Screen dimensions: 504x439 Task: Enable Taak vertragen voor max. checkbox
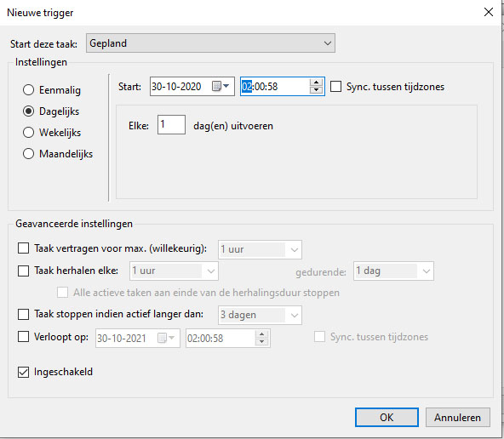coord(23,248)
